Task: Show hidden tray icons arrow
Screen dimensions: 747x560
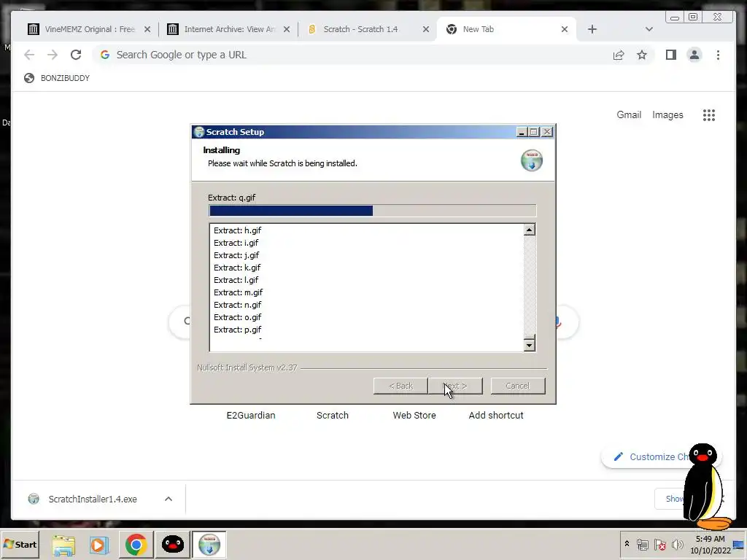Action: [627, 544]
